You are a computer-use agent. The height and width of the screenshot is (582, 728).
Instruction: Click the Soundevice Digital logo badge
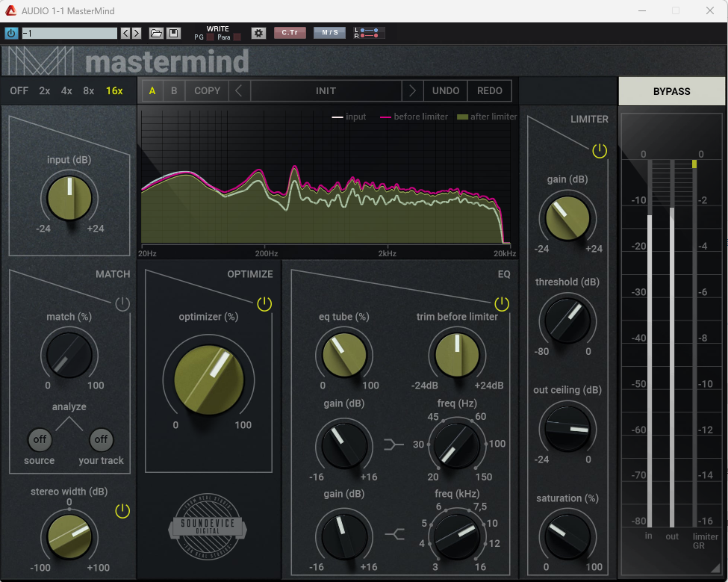pyautogui.click(x=208, y=527)
